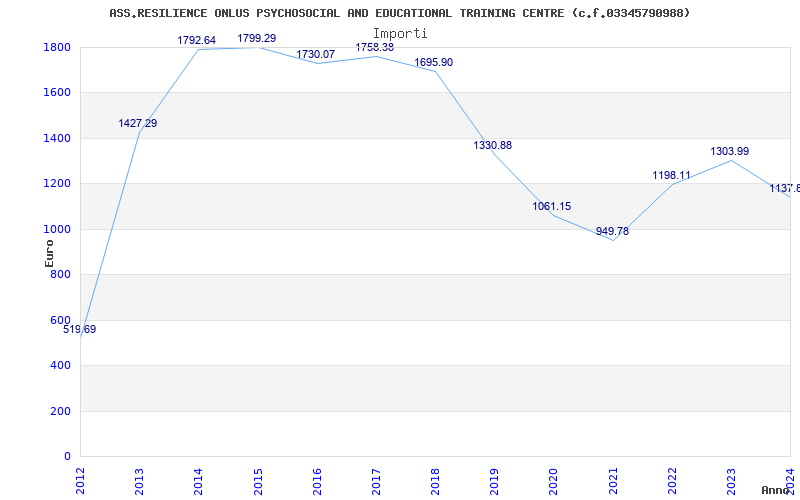Click the x-axis year 2015

[x=258, y=481]
